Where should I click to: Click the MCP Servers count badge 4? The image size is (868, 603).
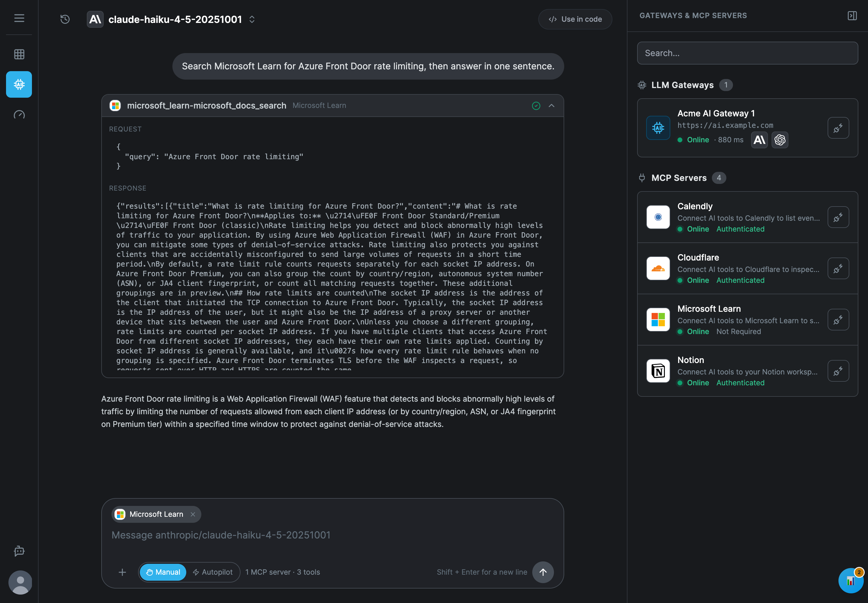[x=719, y=178]
